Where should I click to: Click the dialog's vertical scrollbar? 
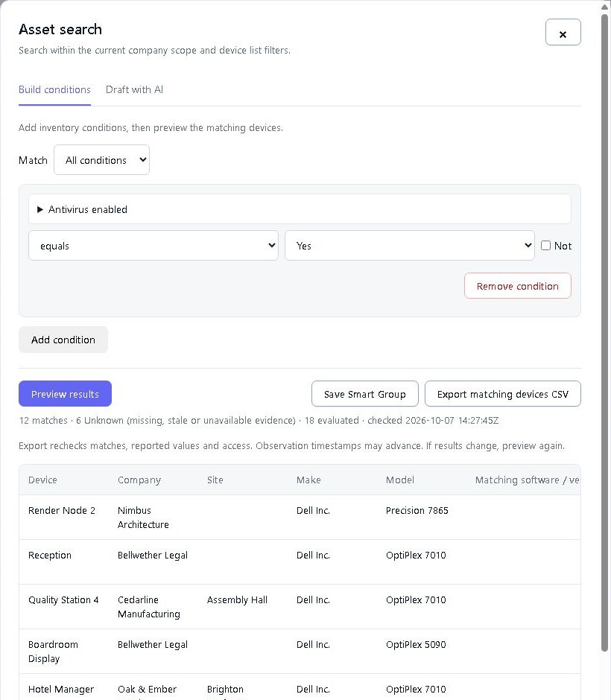(605, 333)
